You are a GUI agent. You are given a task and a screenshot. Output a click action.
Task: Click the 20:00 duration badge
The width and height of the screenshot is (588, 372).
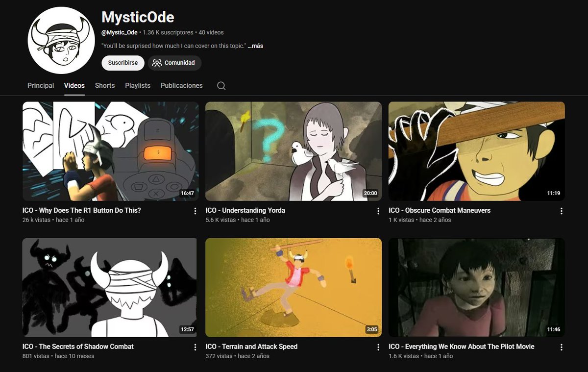370,194
